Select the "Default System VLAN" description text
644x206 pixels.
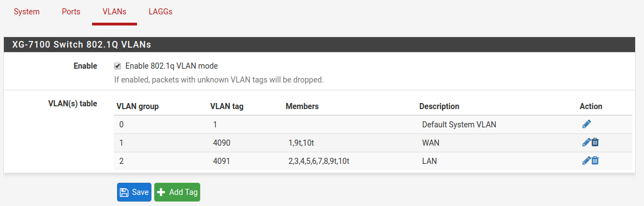point(459,125)
